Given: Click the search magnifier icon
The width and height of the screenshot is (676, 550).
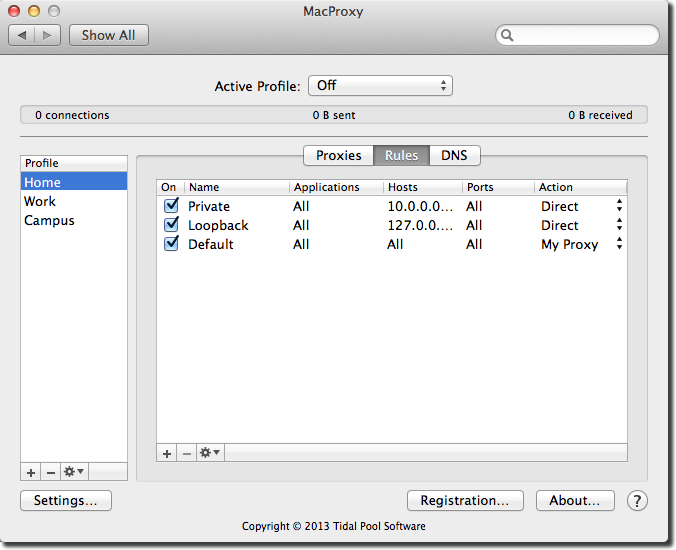Looking at the screenshot, I should (x=507, y=35).
